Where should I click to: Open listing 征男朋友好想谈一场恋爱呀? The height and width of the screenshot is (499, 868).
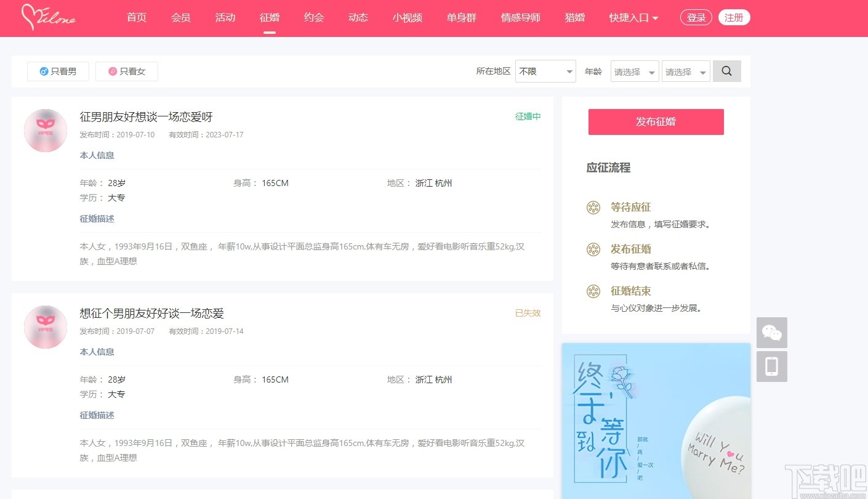145,116
